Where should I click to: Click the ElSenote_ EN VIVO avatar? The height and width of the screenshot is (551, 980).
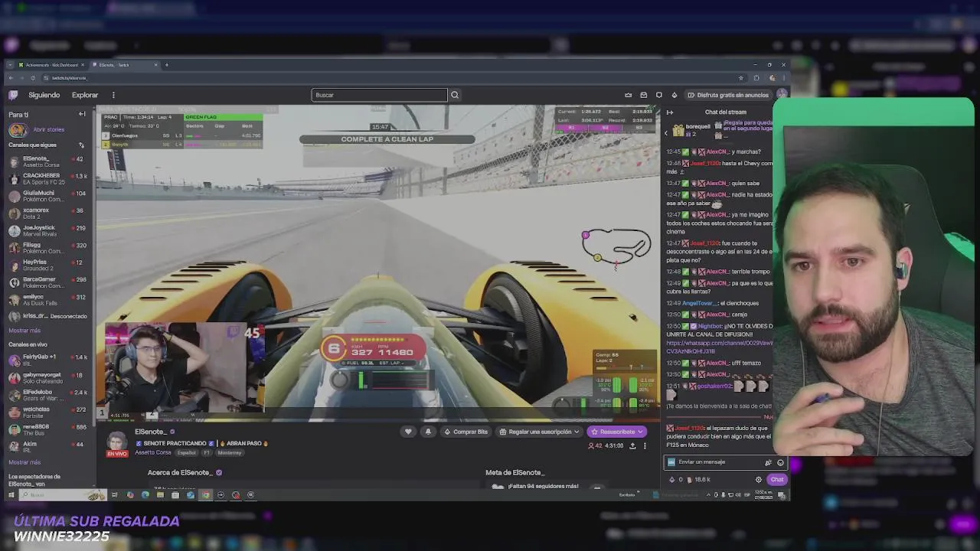pos(116,443)
